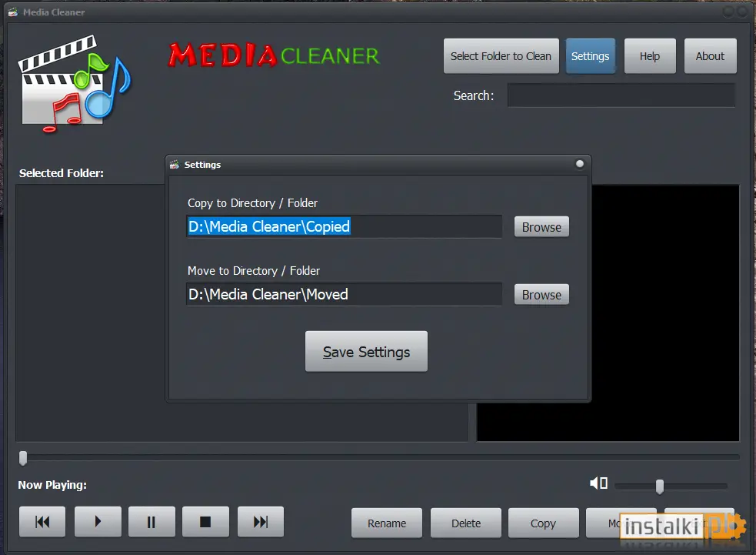
Task: Mute audio via the speaker icon
Action: point(598,483)
